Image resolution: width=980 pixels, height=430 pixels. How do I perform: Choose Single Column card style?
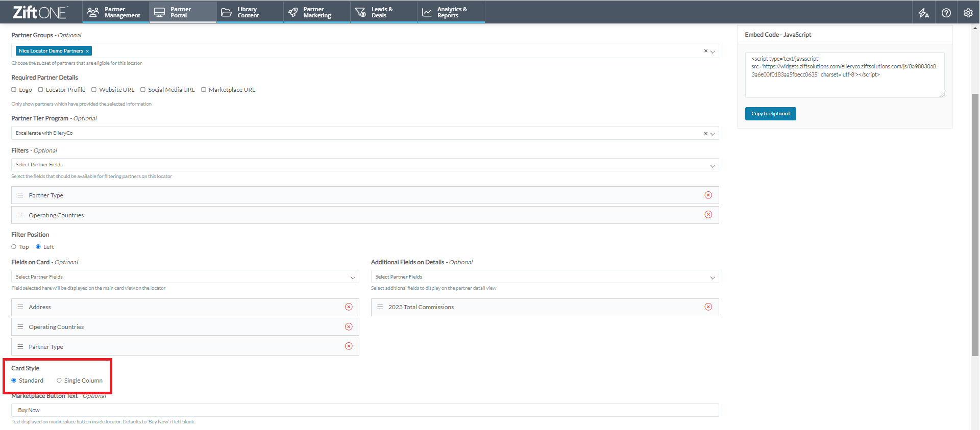pos(59,381)
